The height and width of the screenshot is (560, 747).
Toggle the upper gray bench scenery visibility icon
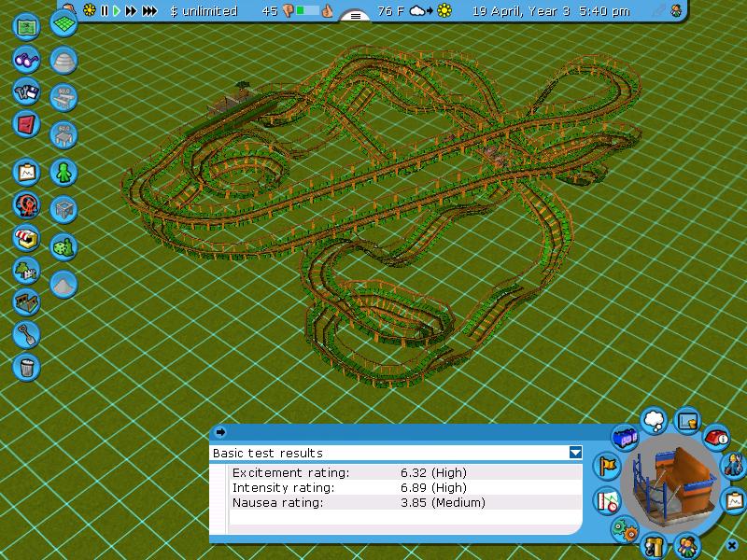(63, 98)
